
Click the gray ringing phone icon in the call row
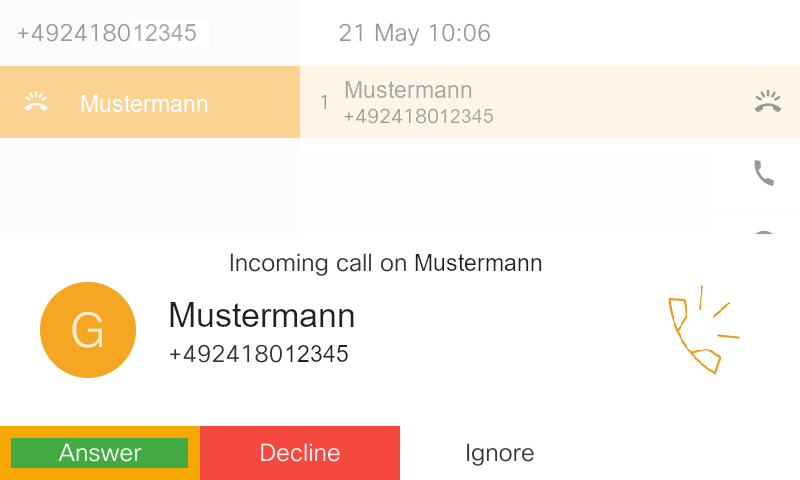[767, 101]
